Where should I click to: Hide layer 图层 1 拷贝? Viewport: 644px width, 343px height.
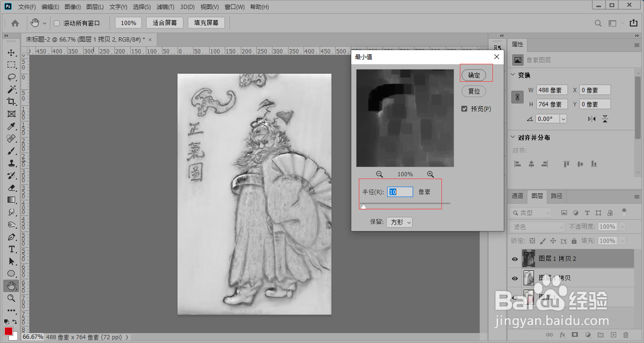515,278
